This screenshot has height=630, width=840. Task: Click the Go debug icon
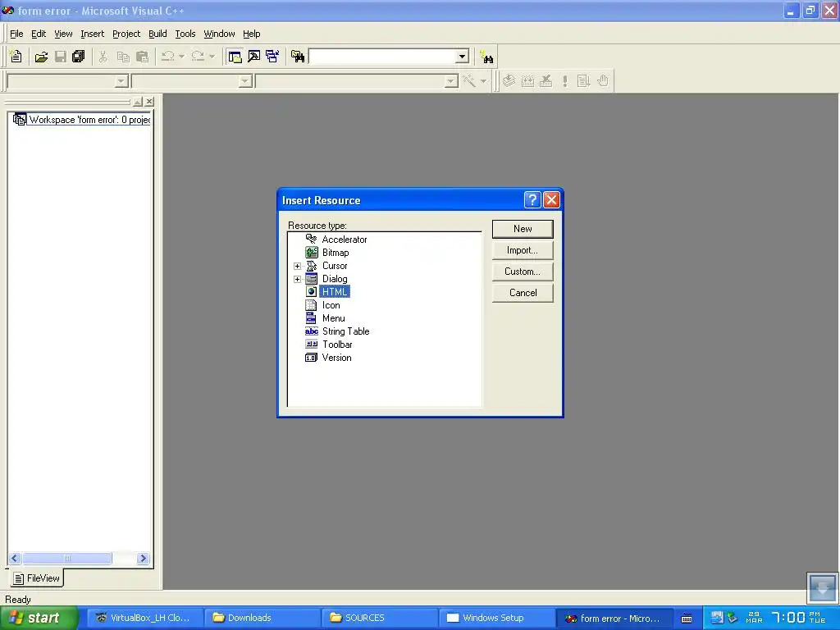(x=583, y=81)
